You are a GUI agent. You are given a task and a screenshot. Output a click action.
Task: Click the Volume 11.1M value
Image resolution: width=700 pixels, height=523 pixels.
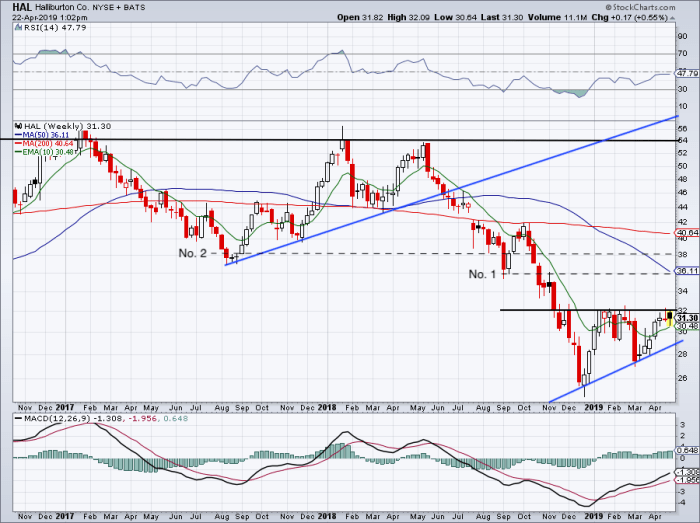click(557, 17)
